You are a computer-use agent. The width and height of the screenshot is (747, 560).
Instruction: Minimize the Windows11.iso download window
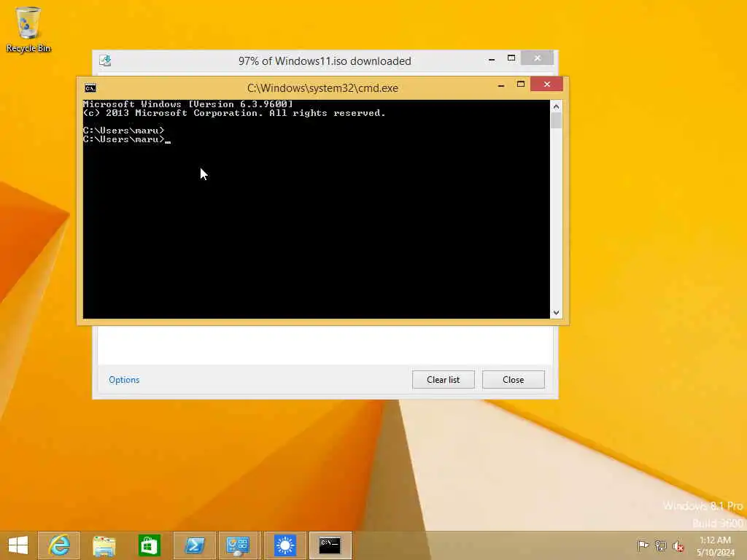pos(492,60)
